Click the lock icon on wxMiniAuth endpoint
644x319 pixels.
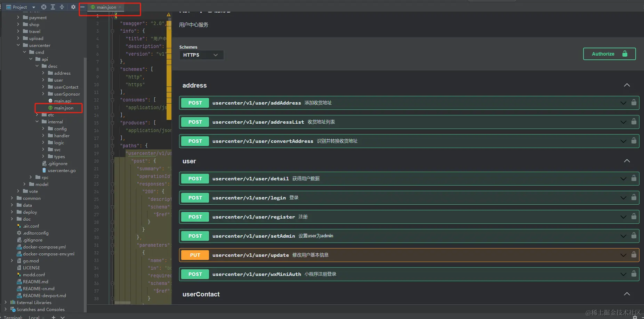coord(634,274)
